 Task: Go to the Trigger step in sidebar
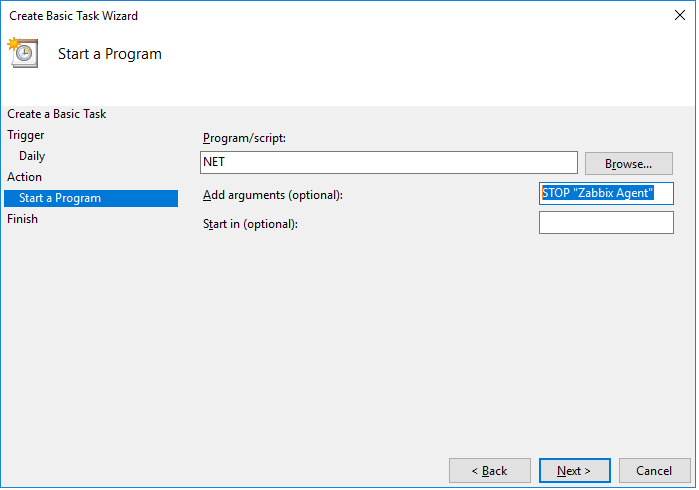[26, 135]
